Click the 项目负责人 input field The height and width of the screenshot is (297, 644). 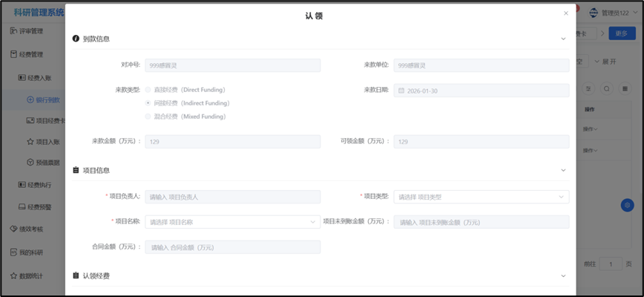click(x=232, y=197)
